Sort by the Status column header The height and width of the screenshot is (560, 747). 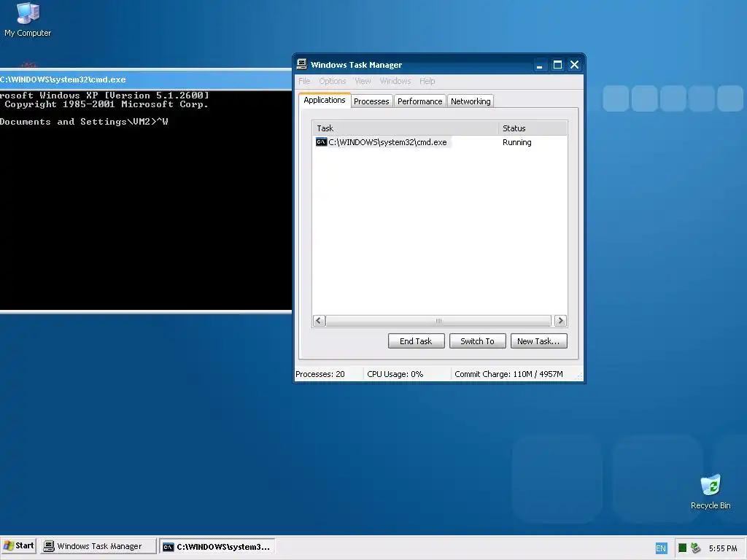(x=533, y=128)
